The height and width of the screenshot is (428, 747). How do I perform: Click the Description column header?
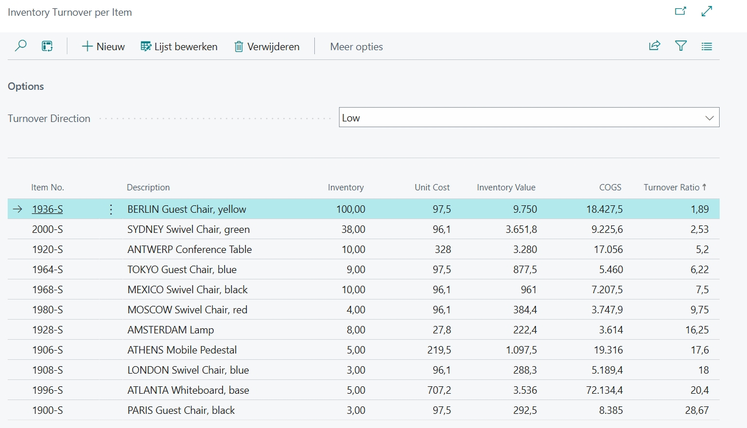click(x=148, y=187)
